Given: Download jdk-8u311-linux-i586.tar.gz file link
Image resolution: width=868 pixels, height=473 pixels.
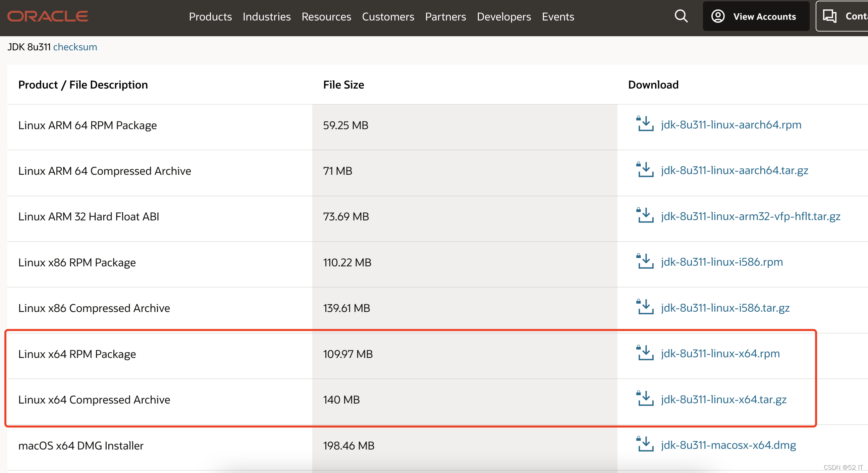Looking at the screenshot, I should pyautogui.click(x=725, y=308).
